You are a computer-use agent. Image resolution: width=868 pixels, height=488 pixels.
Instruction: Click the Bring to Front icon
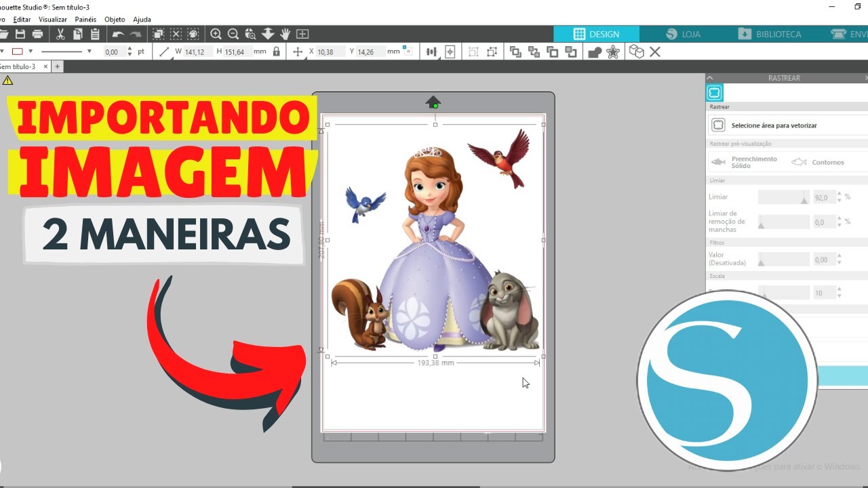point(515,52)
